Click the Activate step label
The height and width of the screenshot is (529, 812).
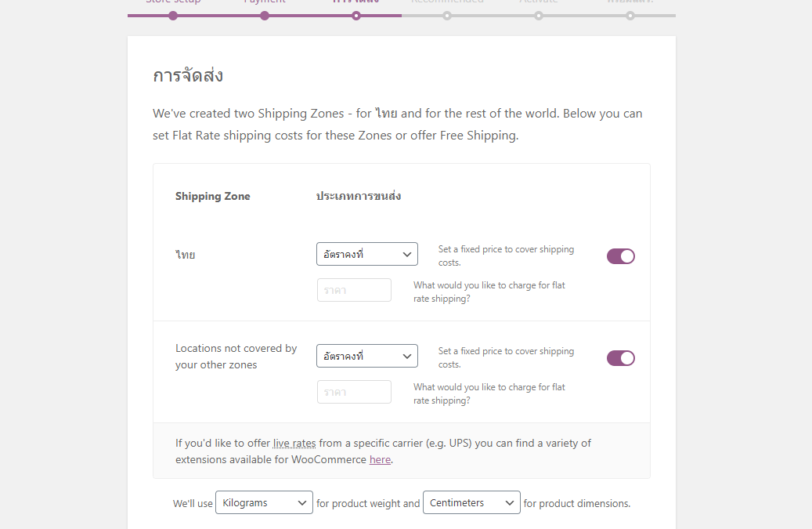(x=539, y=2)
